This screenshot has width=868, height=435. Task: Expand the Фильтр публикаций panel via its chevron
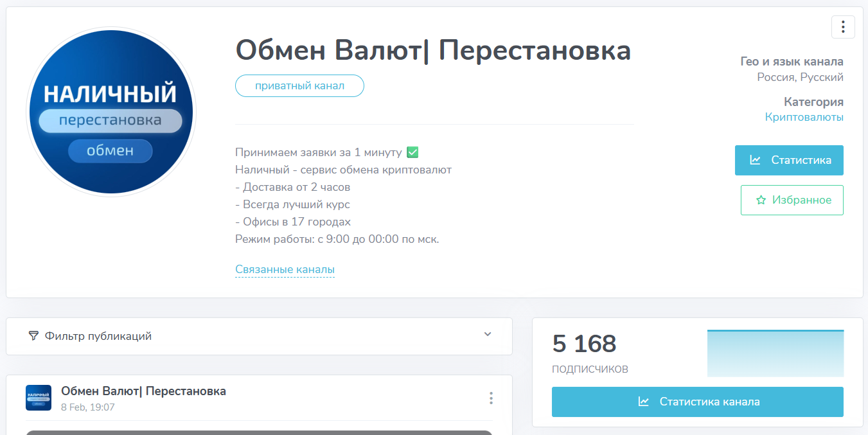tap(488, 335)
